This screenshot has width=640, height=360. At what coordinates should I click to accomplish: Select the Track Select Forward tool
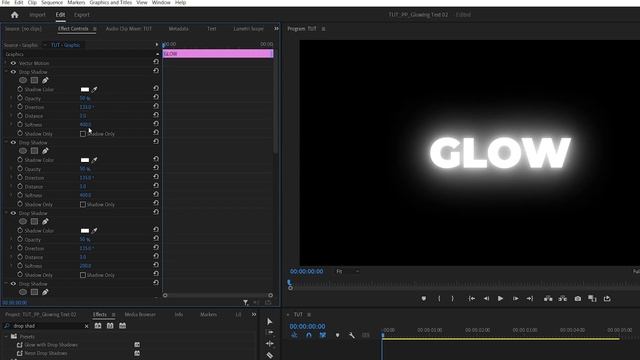point(270,333)
